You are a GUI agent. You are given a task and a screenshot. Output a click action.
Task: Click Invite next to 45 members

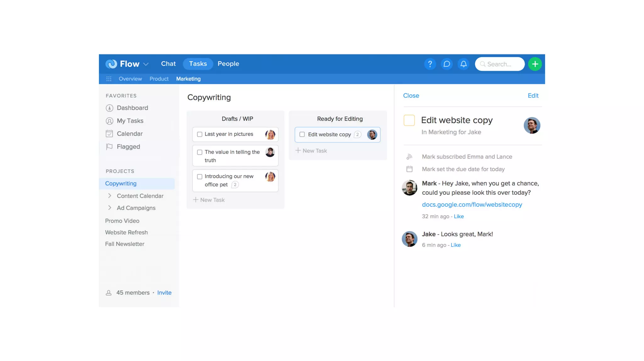coord(164,293)
